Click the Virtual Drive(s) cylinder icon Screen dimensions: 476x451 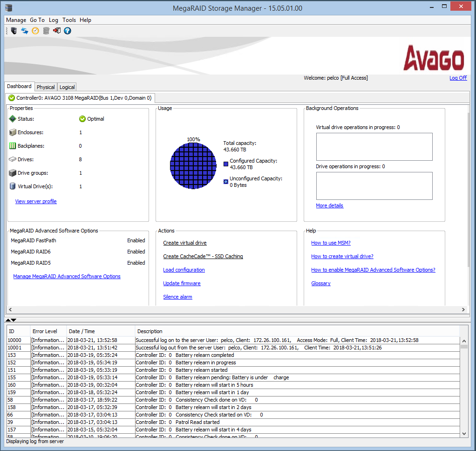[x=13, y=186]
